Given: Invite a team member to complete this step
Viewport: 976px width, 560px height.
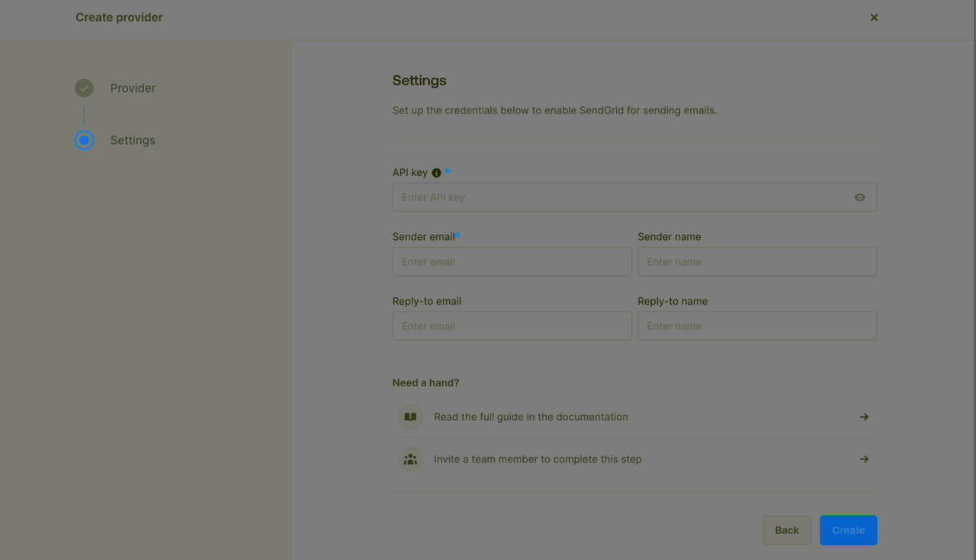Looking at the screenshot, I should pos(538,459).
